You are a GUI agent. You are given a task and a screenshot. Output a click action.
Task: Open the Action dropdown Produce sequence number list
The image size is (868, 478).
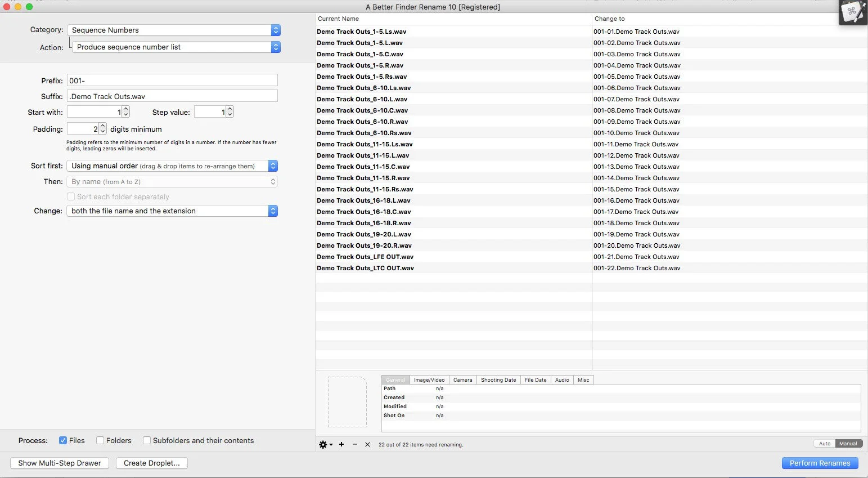[x=176, y=47]
